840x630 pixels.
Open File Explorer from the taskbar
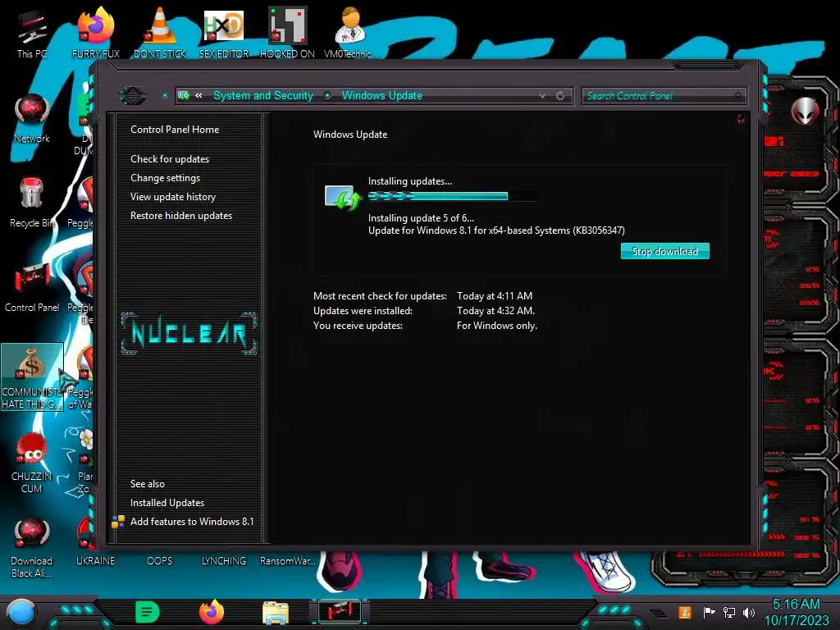pyautogui.click(x=276, y=613)
